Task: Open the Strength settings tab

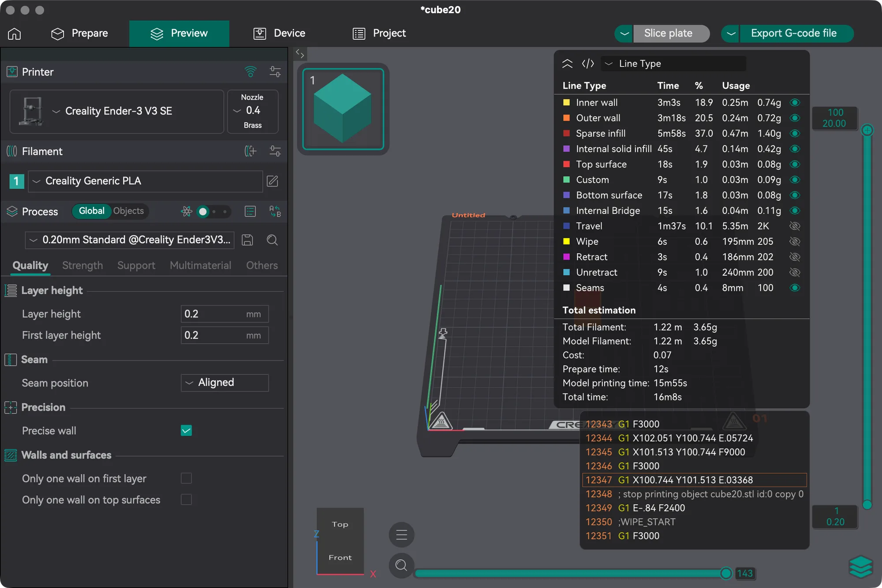Action: (82, 266)
